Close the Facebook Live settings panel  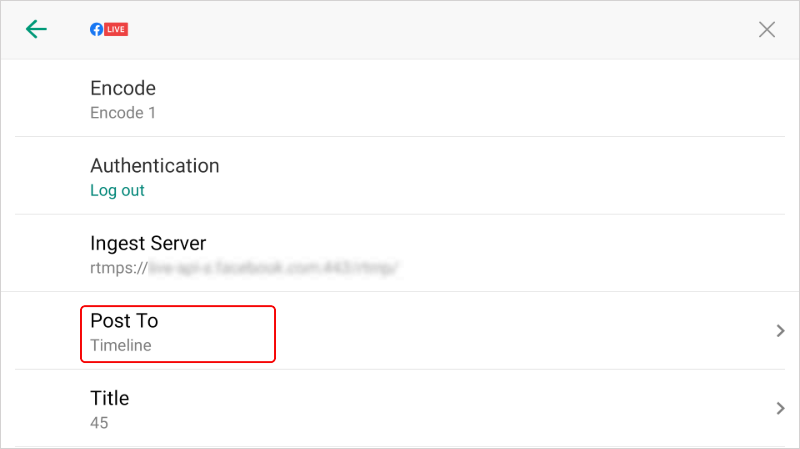point(767,29)
